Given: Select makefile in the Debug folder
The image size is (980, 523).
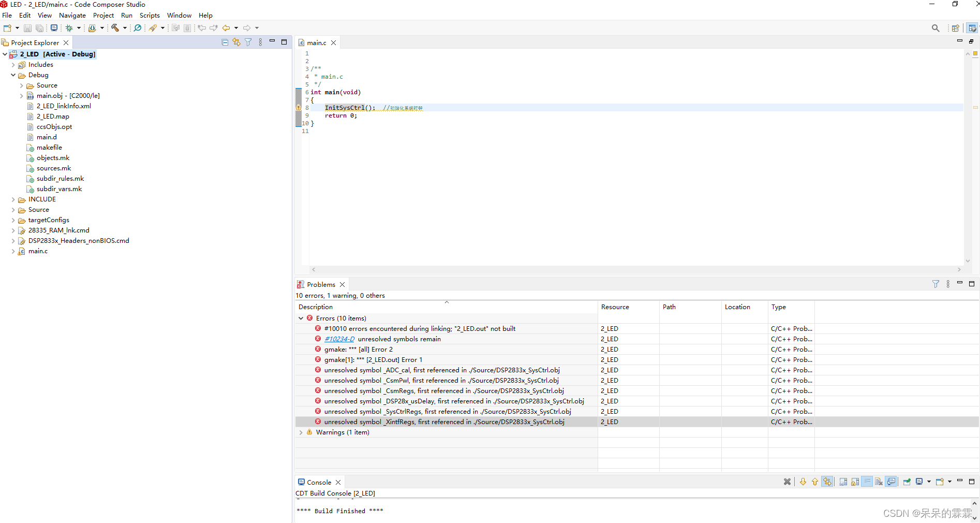Looking at the screenshot, I should pyautogui.click(x=49, y=148).
